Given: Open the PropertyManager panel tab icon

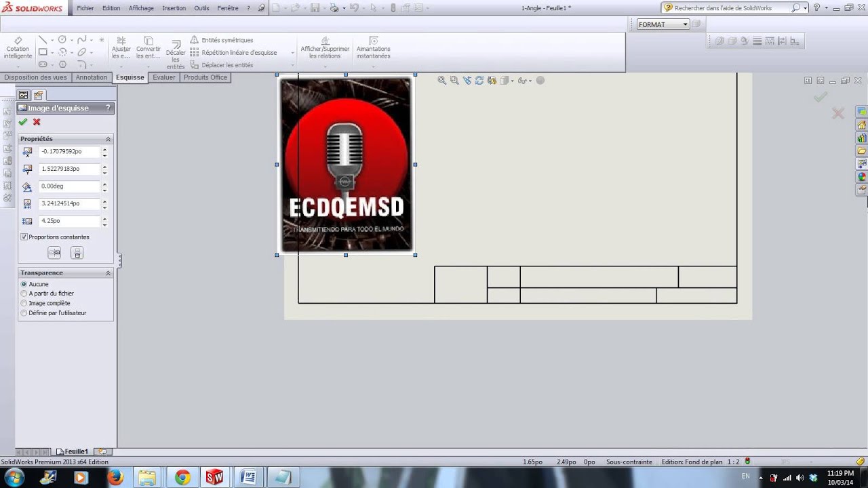Looking at the screenshot, I should [x=39, y=95].
